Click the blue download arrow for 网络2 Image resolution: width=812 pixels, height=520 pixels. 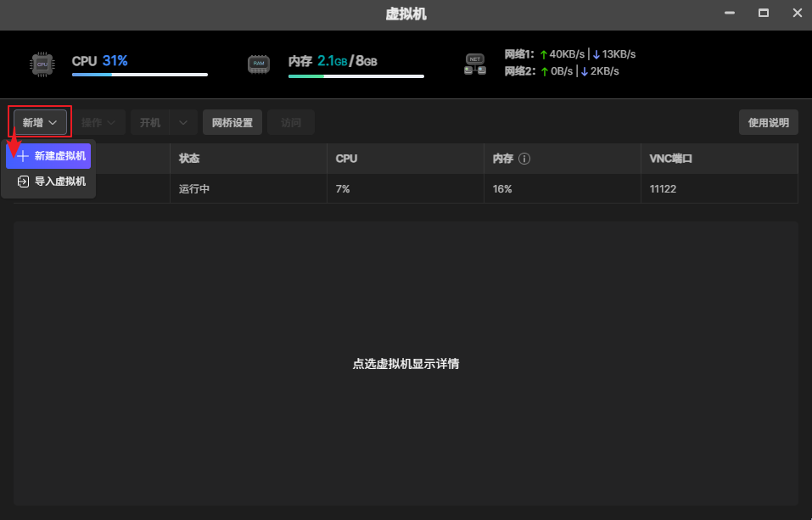pos(584,71)
